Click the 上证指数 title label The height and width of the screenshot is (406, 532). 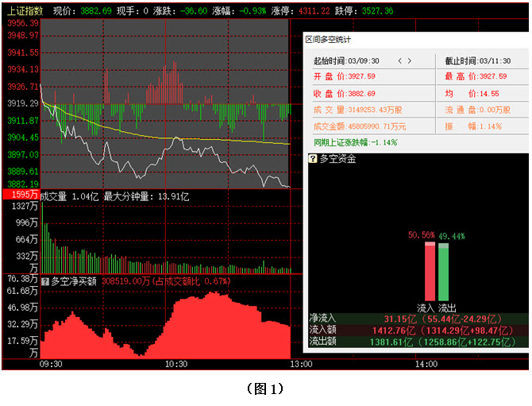click(22, 11)
